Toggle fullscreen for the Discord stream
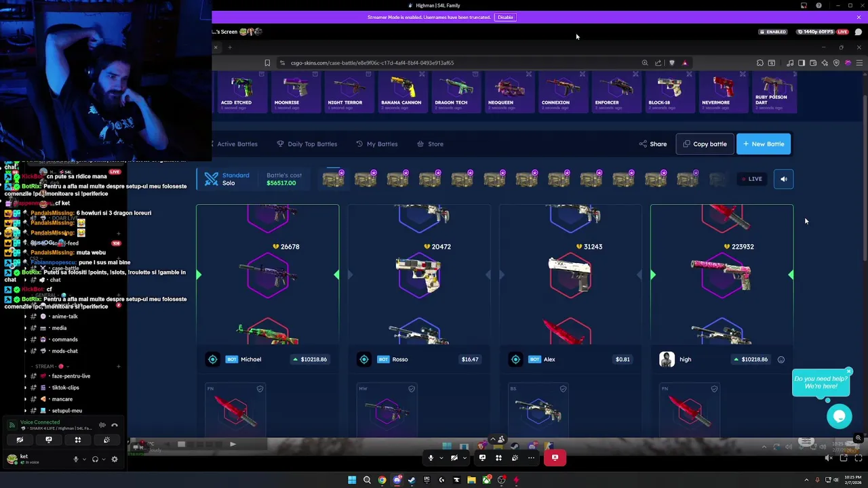Viewport: 868px width, 488px height. point(858,458)
